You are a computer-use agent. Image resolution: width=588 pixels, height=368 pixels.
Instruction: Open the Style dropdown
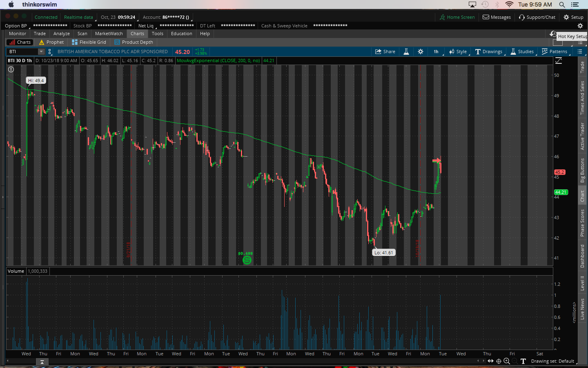(x=458, y=52)
